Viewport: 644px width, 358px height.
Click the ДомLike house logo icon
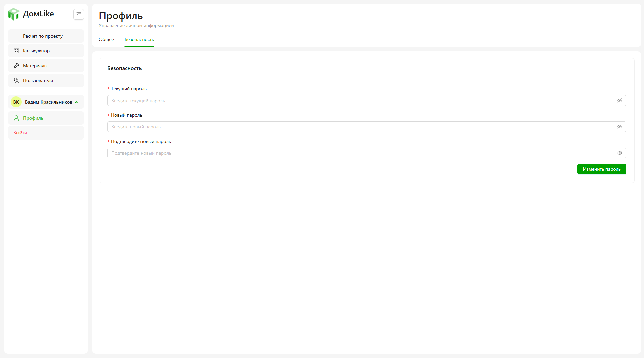14,14
